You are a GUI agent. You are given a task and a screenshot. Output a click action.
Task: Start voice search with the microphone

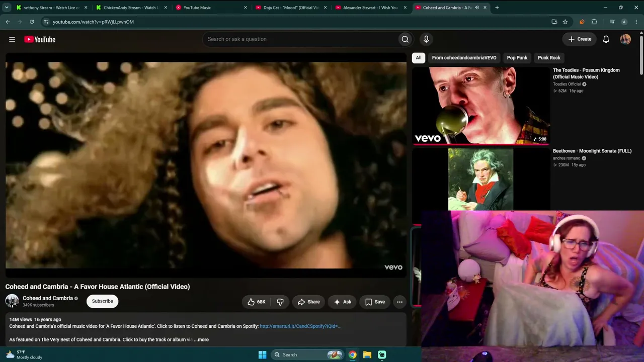coord(426,39)
